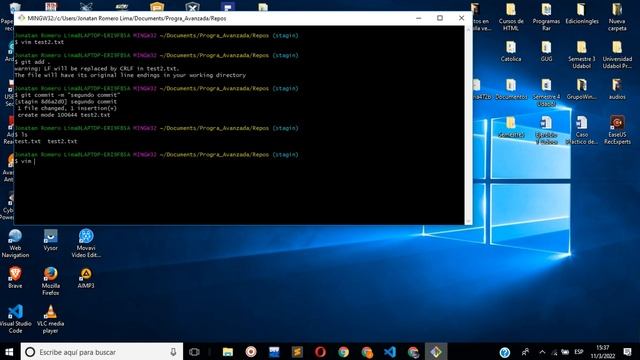The image size is (640, 360).
Task: Open the People icon in system tray
Action: click(525, 352)
